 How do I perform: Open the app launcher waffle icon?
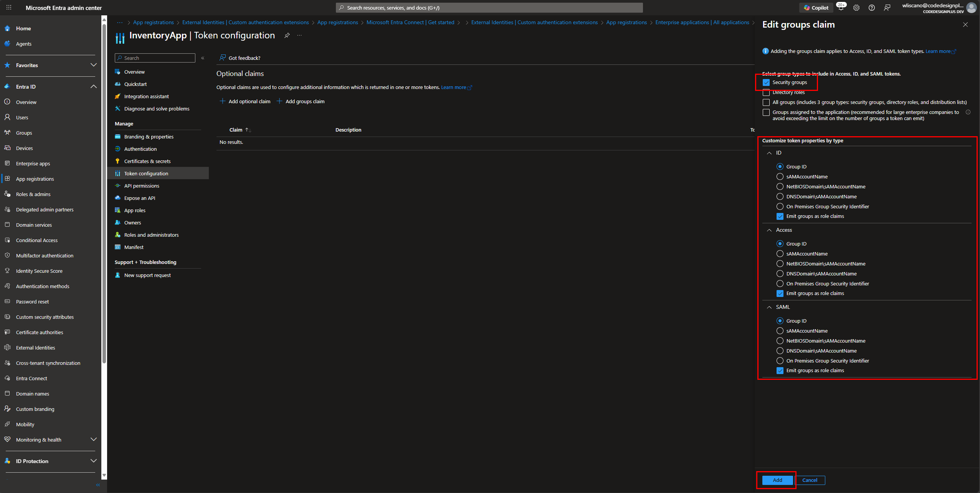click(8, 8)
